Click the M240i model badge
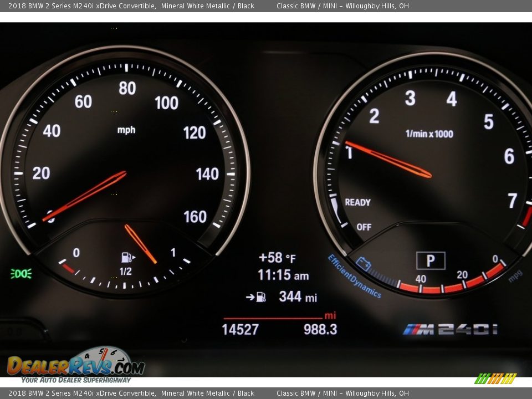This screenshot has width=532, height=399. tap(450, 329)
